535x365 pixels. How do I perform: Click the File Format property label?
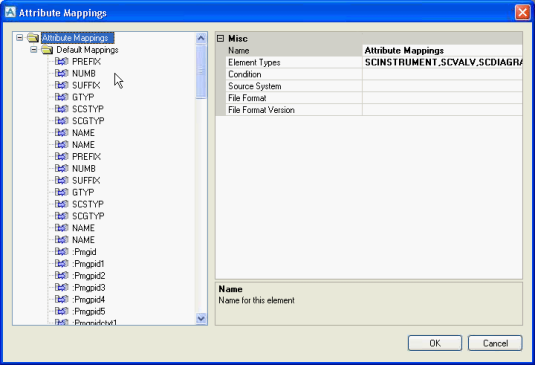point(247,98)
